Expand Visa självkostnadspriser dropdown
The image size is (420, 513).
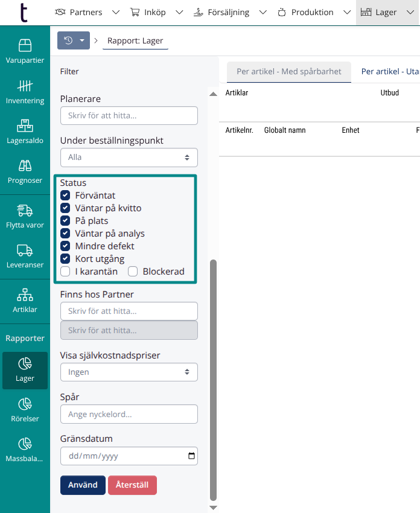129,372
